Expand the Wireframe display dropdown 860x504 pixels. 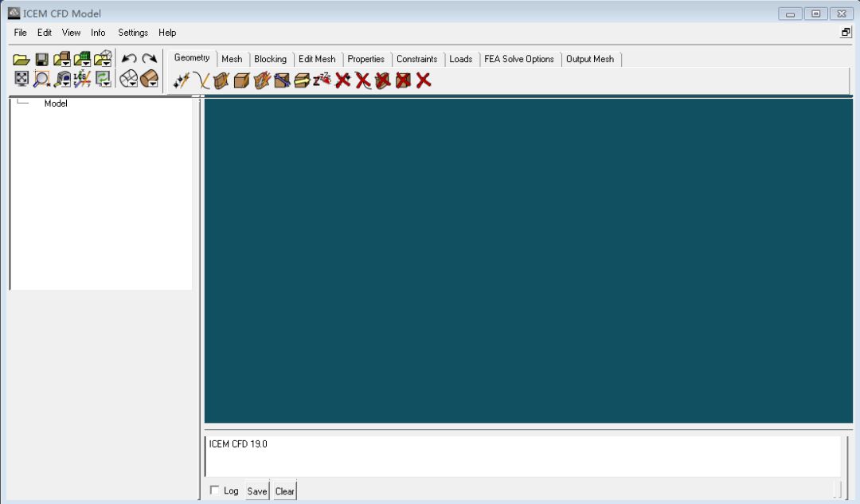(x=129, y=79)
